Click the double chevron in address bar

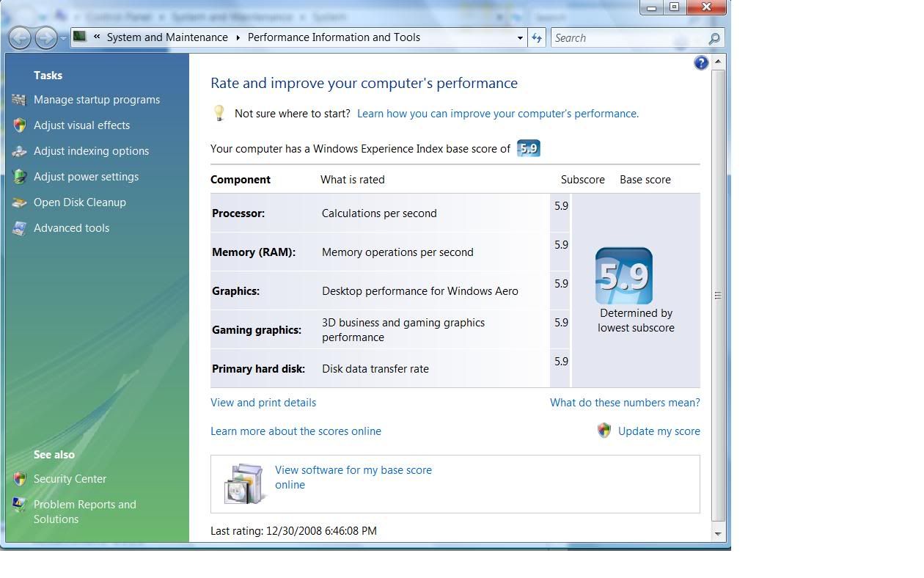97,37
